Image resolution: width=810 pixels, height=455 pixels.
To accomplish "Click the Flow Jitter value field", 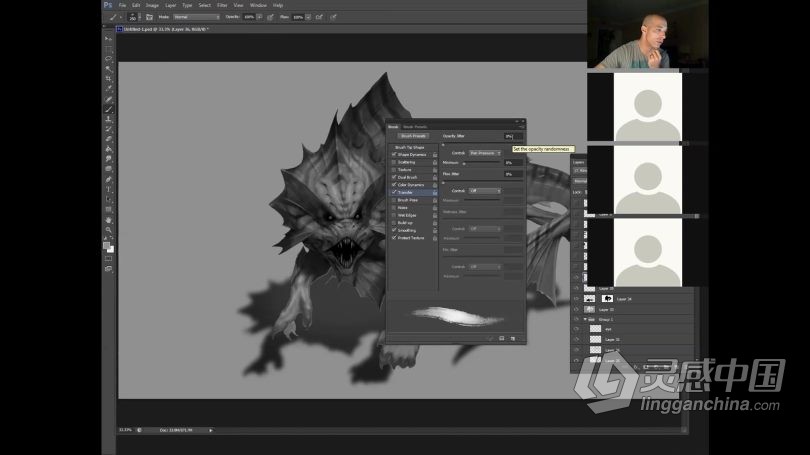I will [513, 174].
